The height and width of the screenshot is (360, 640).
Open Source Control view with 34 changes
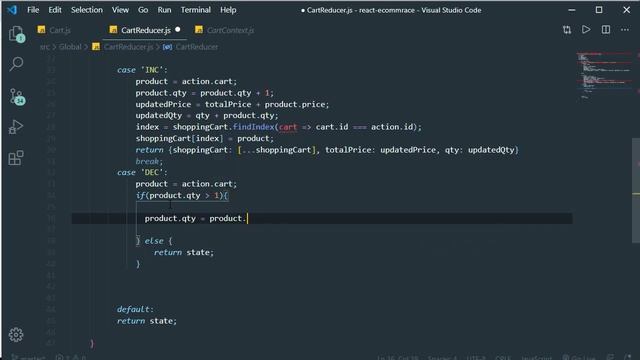pos(17,97)
